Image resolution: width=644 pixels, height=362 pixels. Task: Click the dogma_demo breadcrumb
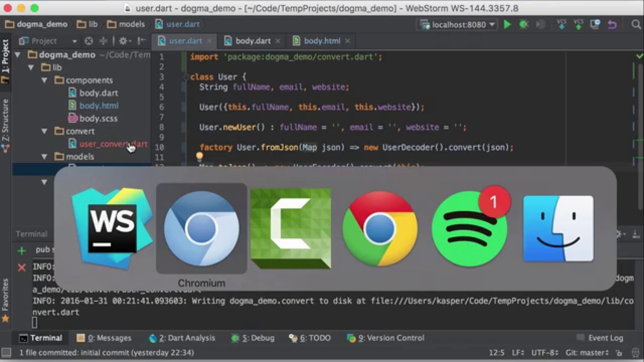pyautogui.click(x=36, y=24)
